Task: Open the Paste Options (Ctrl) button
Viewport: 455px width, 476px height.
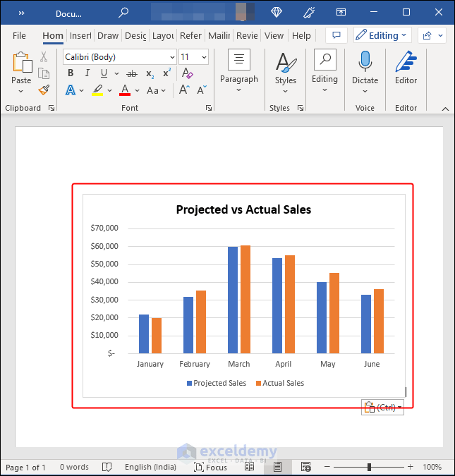Action: tap(382, 407)
